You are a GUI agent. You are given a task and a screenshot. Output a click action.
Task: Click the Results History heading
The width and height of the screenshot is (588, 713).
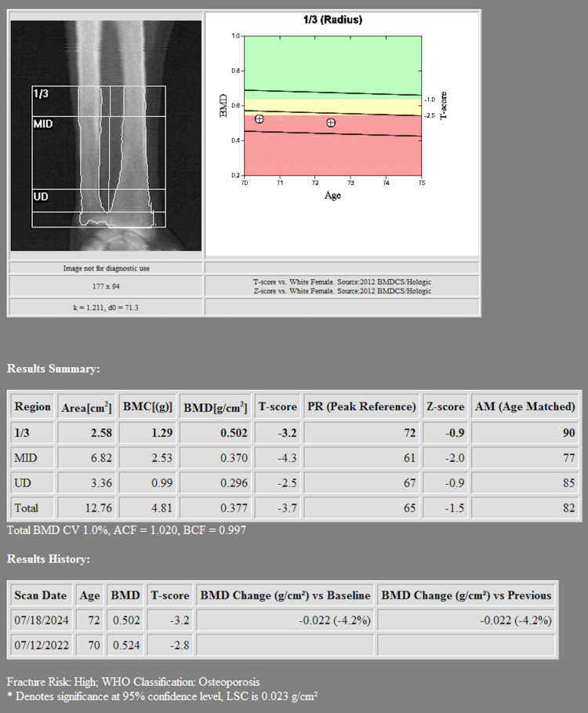pyautogui.click(x=48, y=558)
